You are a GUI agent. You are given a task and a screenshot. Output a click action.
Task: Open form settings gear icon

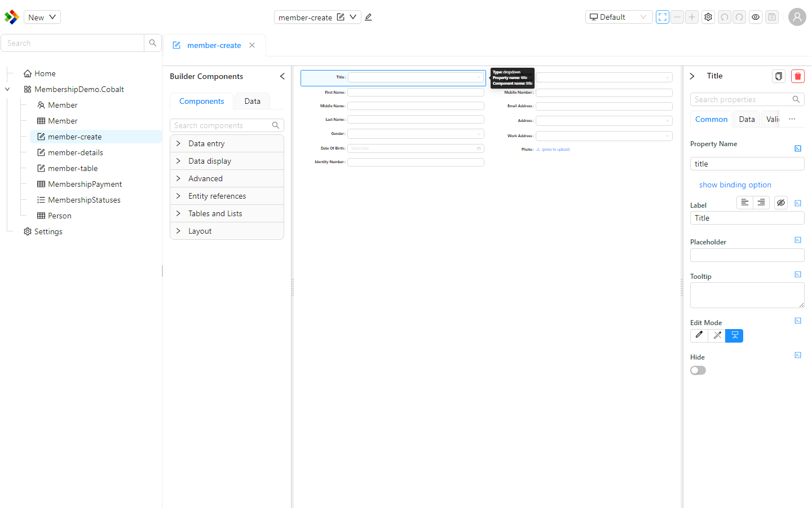pos(708,17)
